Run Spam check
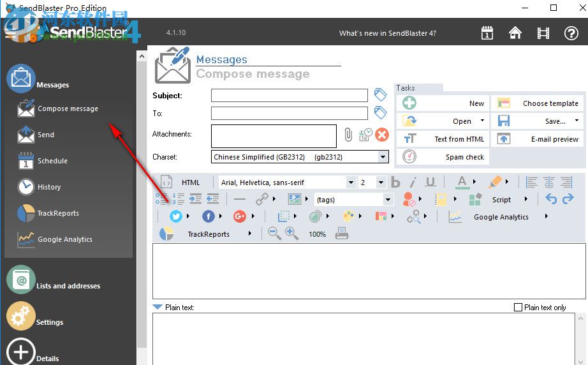The height and width of the screenshot is (365, 588). pos(443,156)
